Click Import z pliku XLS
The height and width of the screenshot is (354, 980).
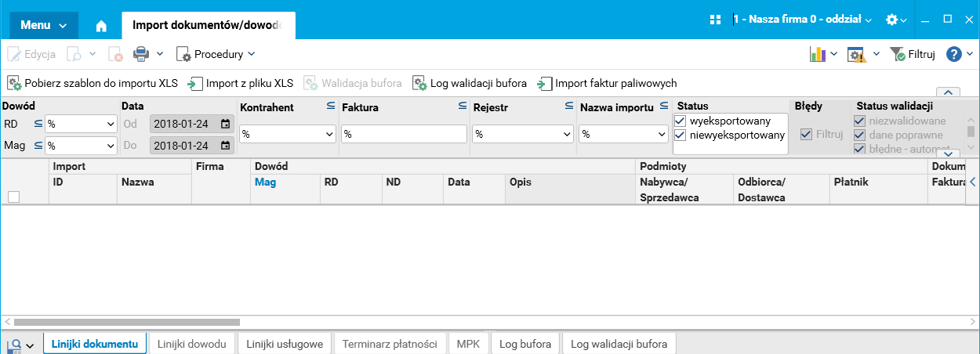pos(240,83)
